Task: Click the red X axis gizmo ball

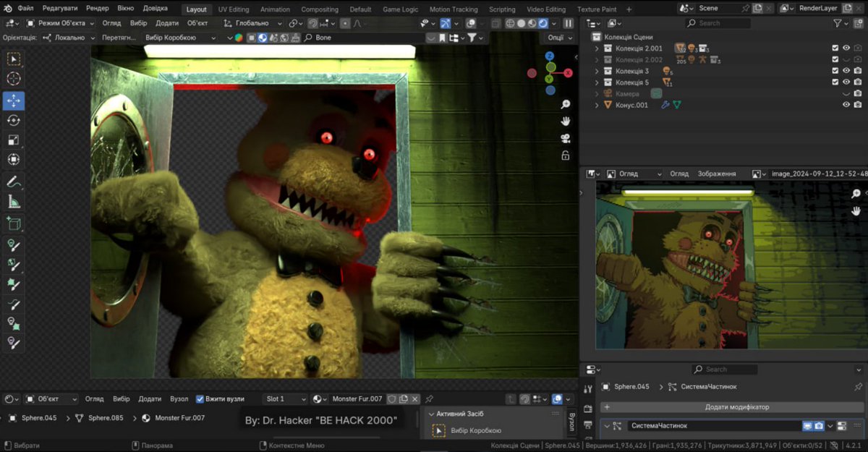Action: point(568,73)
